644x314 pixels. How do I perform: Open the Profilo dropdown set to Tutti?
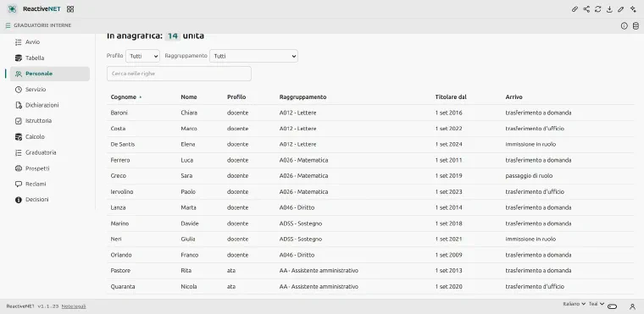click(x=142, y=56)
